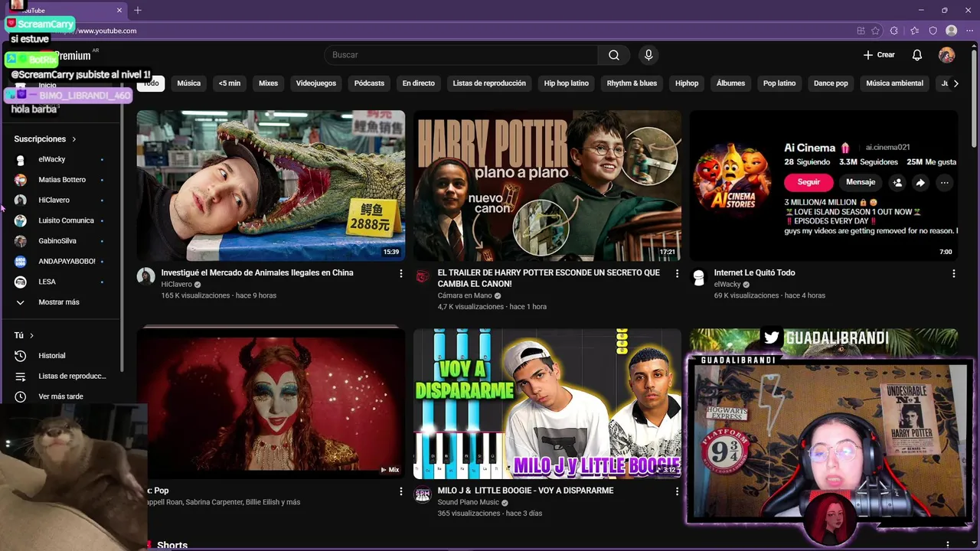Open browser extensions puzzle icon
Viewport: 980px width, 551px height.
coord(893,31)
